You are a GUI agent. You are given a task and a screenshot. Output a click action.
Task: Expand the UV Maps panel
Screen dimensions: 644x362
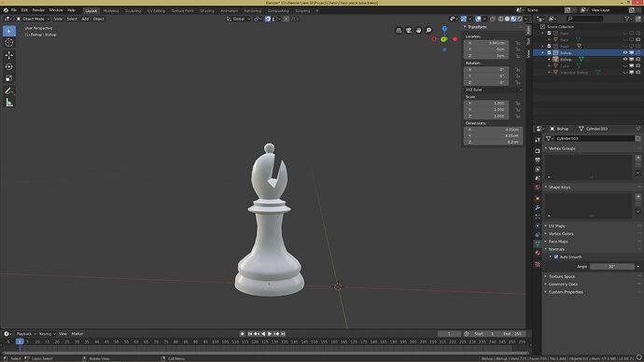point(556,226)
